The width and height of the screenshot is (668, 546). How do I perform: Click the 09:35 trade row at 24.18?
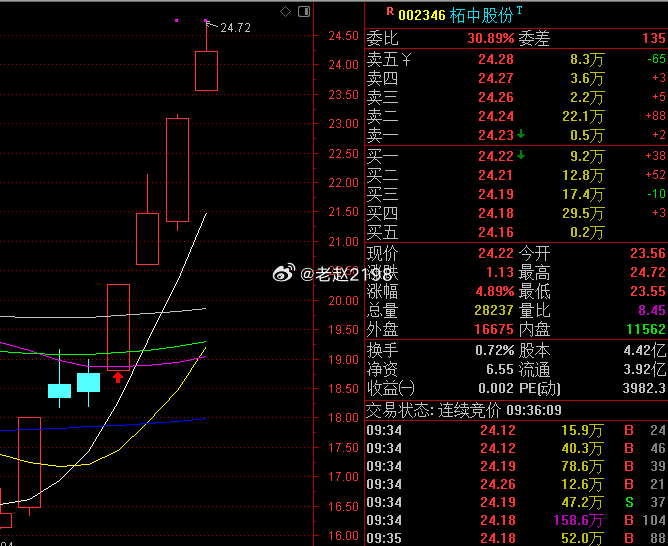tap(517, 538)
